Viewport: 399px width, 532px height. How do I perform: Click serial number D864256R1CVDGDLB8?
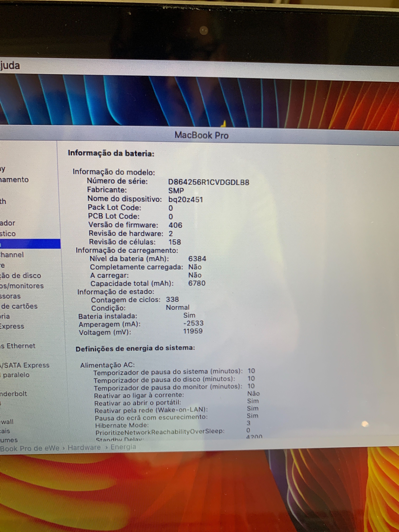click(208, 182)
